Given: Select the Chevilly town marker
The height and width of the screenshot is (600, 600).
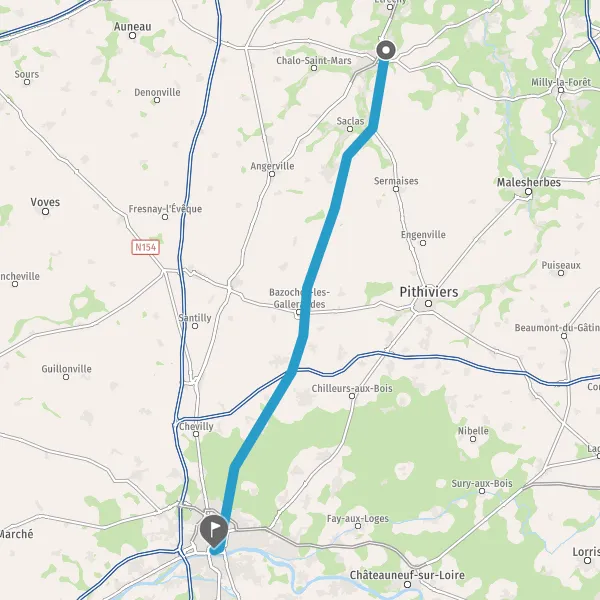Looking at the screenshot, I should click(x=196, y=434).
